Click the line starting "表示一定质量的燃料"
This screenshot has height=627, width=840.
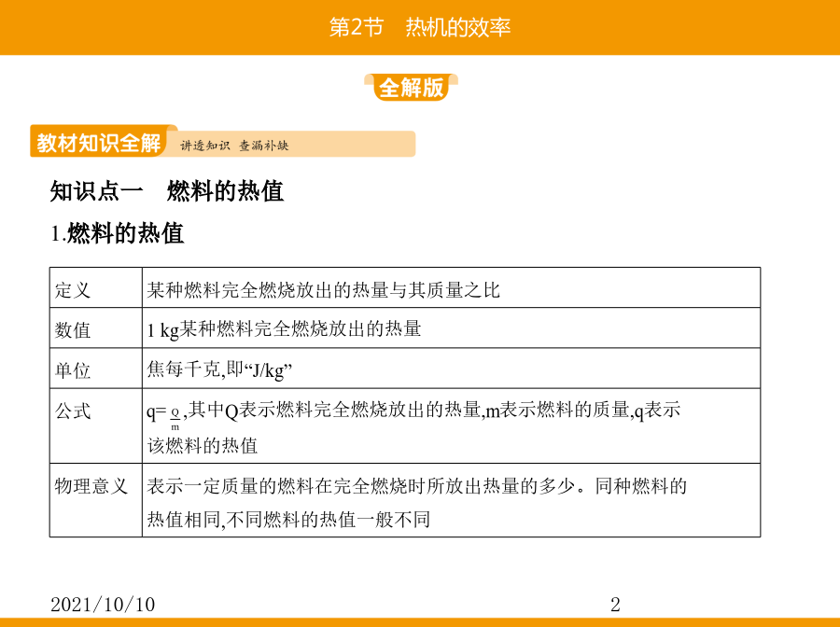tap(417, 486)
